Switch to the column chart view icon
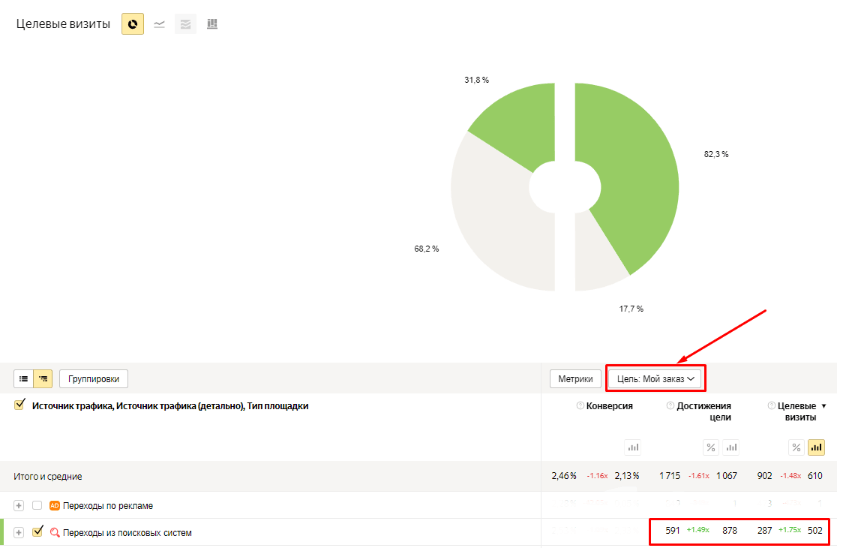The height and width of the screenshot is (552, 841). [212, 24]
